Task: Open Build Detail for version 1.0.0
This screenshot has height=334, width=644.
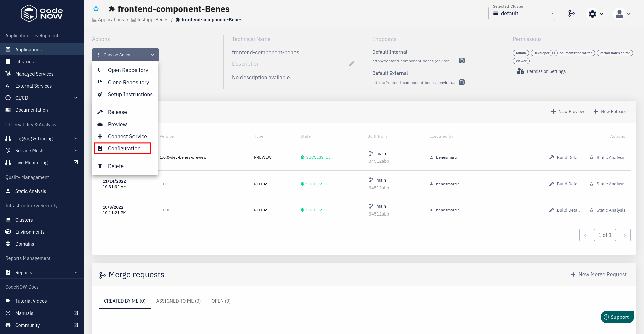Action: point(565,210)
